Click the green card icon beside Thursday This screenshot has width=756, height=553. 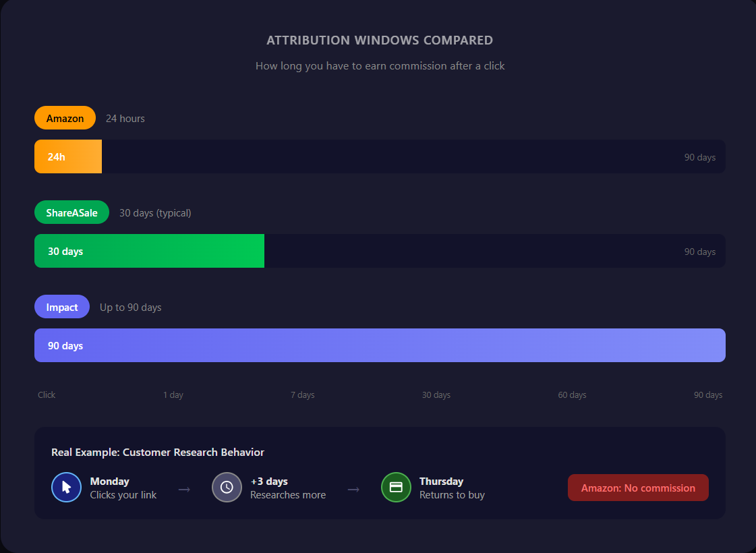click(x=396, y=487)
